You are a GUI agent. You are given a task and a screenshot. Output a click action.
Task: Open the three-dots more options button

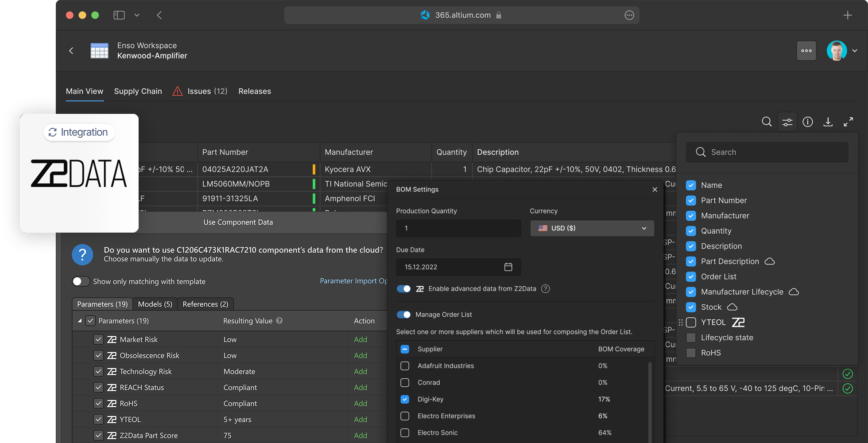tap(806, 51)
